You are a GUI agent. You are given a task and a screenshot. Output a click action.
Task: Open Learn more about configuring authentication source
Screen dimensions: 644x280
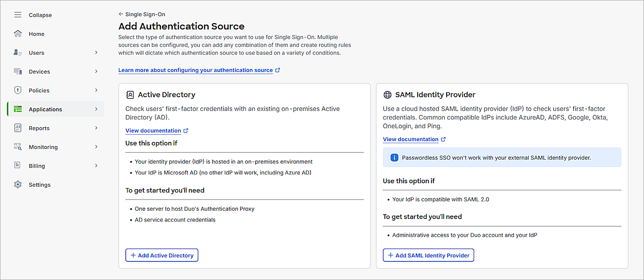[195, 70]
